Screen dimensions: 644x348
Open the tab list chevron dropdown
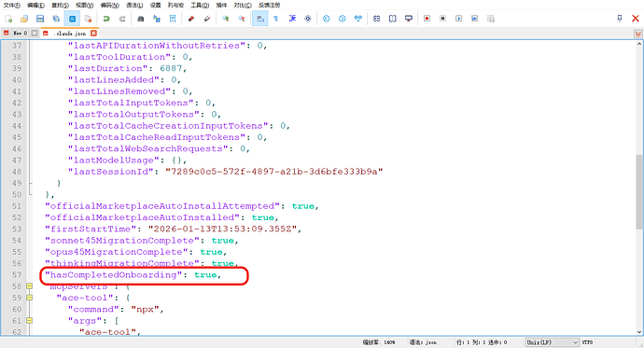(638, 34)
